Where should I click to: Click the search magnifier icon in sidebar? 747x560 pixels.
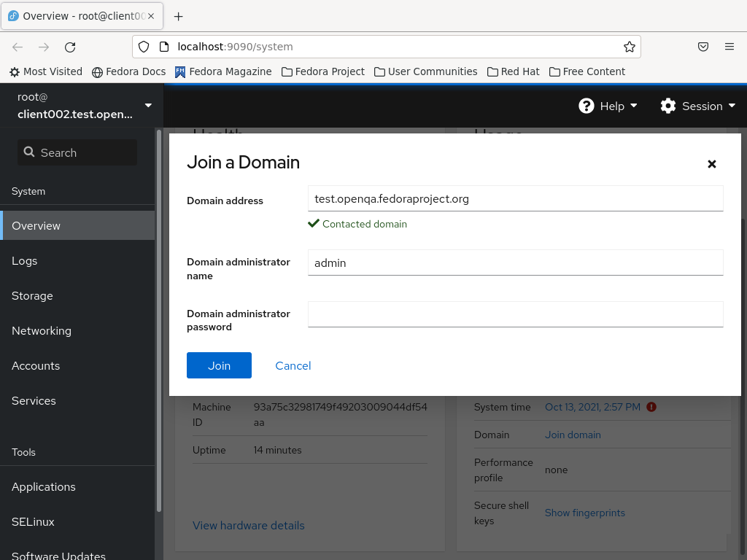click(x=29, y=152)
